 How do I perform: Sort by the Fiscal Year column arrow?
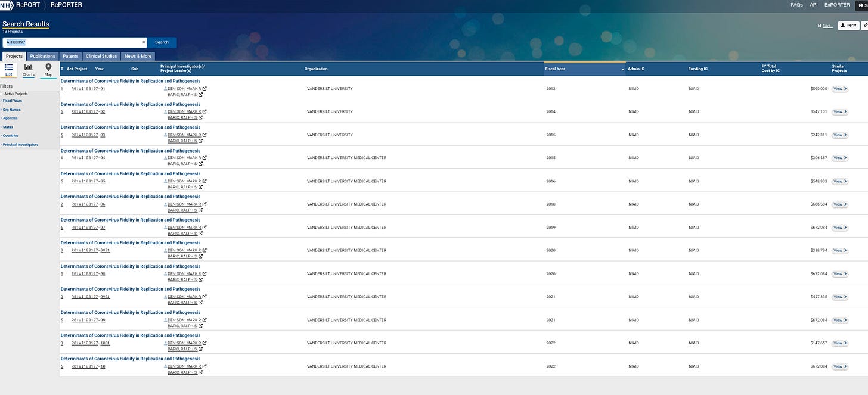tap(623, 69)
